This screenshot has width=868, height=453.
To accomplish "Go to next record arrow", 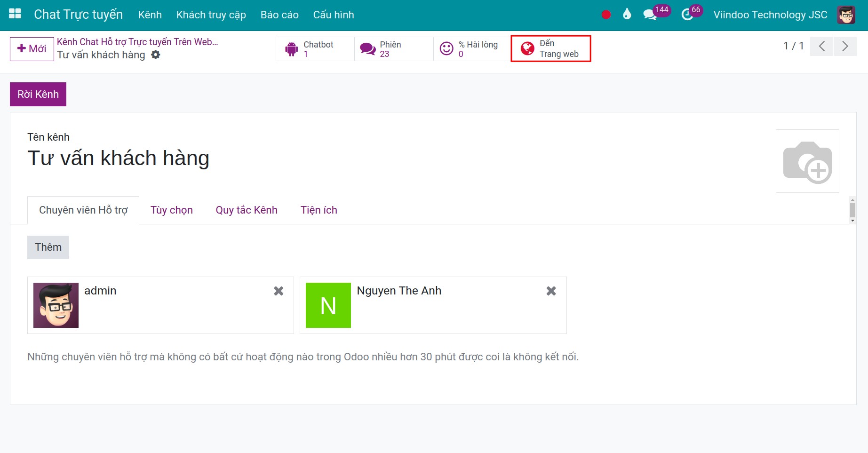I will 845,46.
